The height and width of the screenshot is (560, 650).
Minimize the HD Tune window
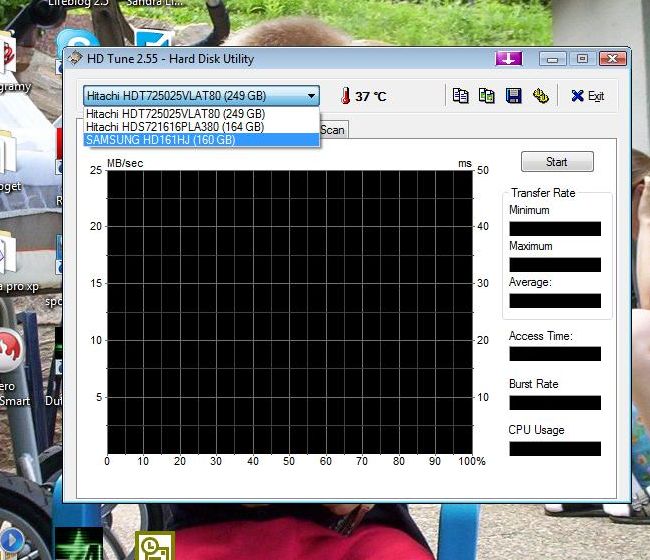tap(552, 59)
